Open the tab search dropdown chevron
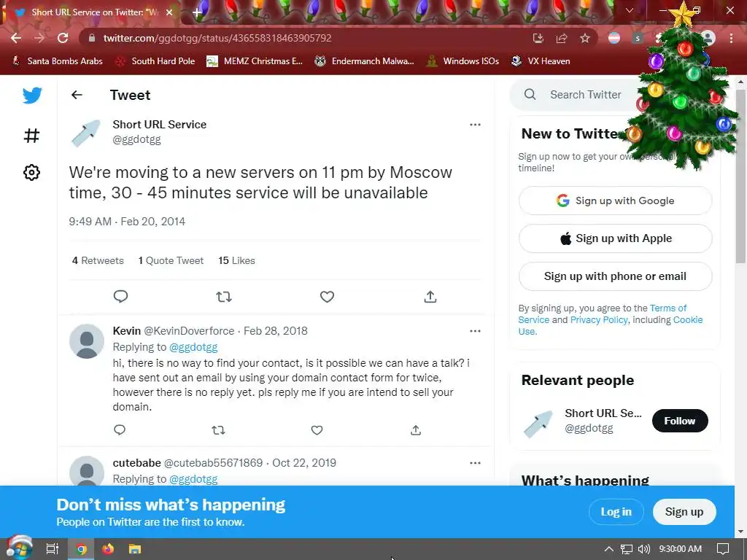Screen dimensions: 747x560 coord(630,10)
